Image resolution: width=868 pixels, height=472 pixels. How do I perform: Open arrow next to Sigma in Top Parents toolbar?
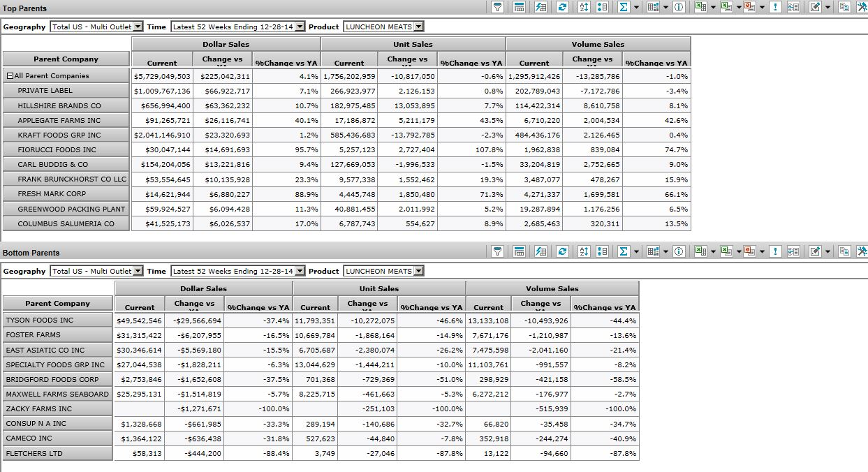pyautogui.click(x=636, y=7)
